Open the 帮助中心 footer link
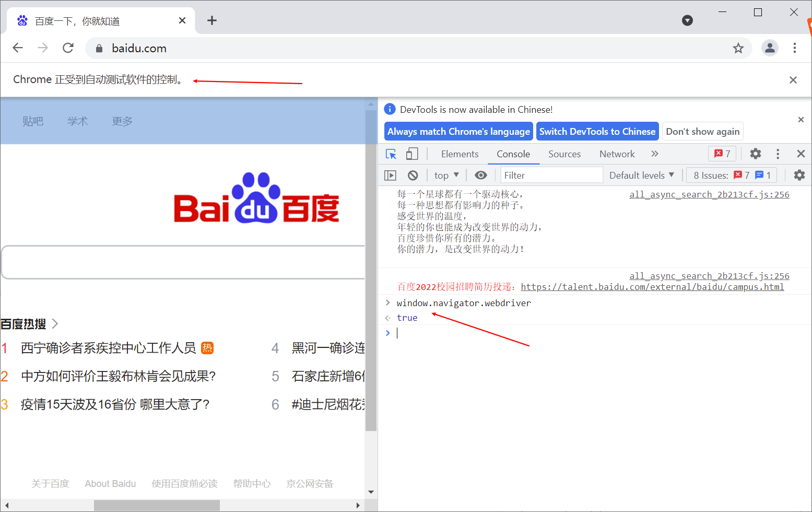This screenshot has width=812, height=512. click(x=252, y=484)
